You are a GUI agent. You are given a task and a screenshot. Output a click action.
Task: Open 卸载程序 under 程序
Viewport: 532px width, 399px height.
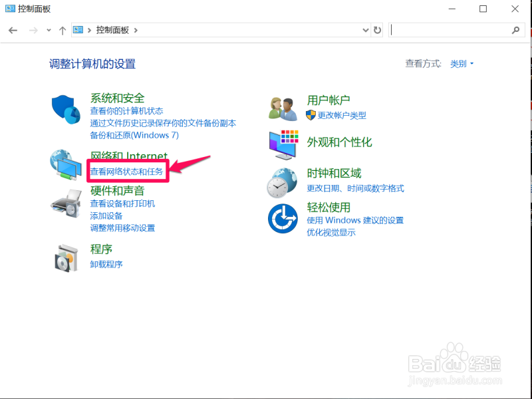(106, 264)
